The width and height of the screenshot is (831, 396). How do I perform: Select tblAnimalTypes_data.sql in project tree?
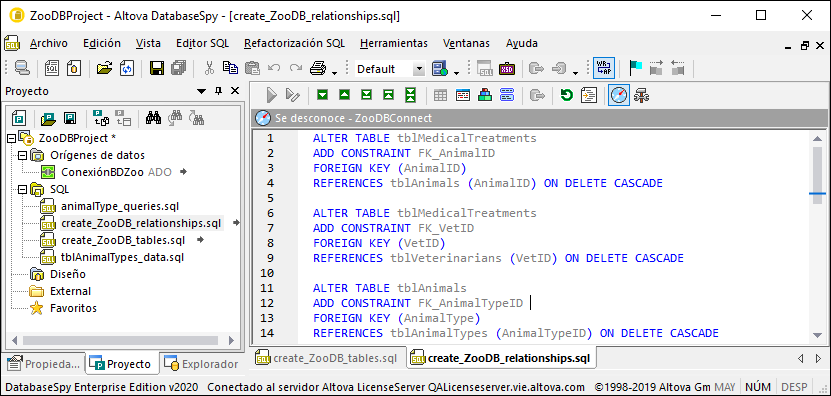pyautogui.click(x=122, y=258)
